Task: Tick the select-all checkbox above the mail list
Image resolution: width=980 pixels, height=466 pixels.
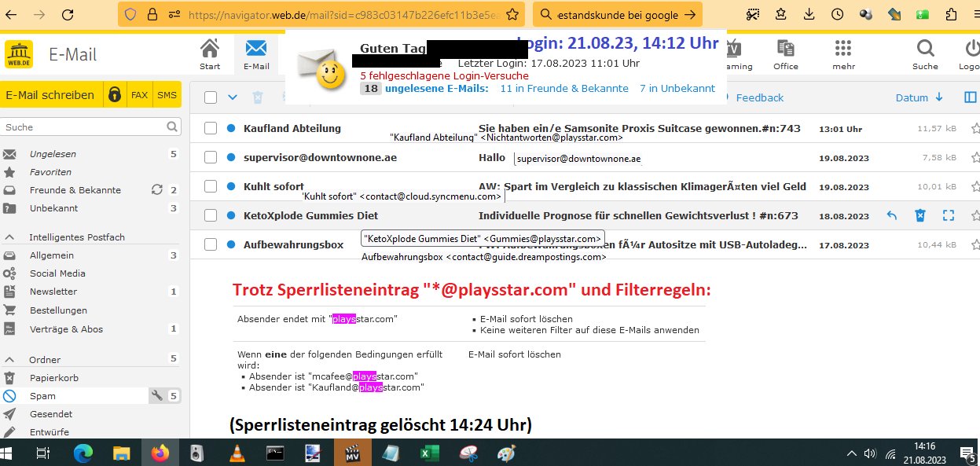Action: [x=211, y=97]
